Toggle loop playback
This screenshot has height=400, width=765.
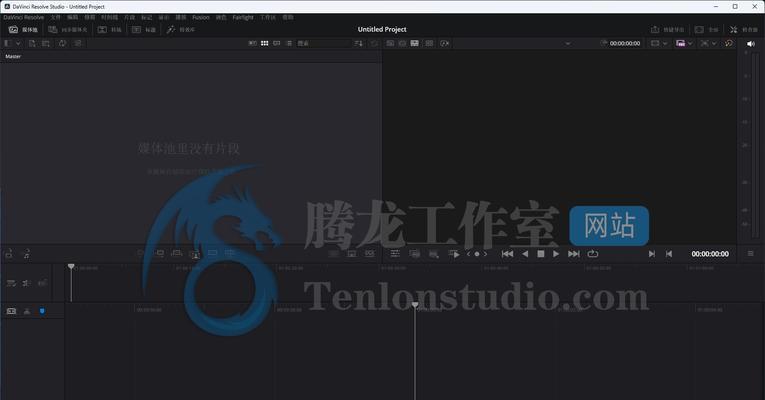point(593,254)
